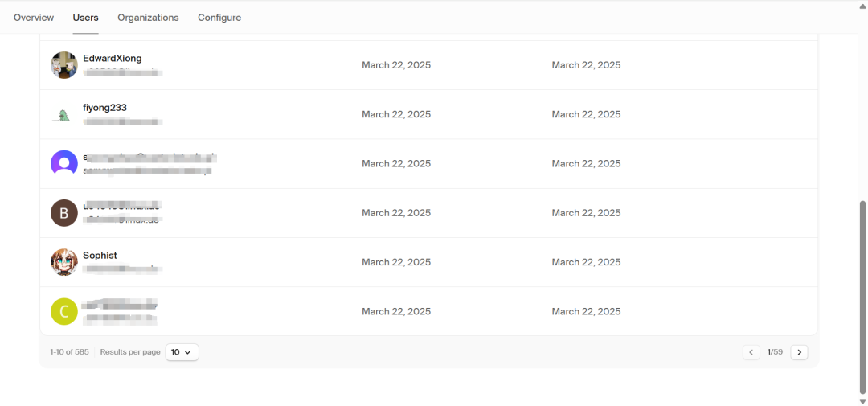Click the green C letter avatar

(x=64, y=311)
